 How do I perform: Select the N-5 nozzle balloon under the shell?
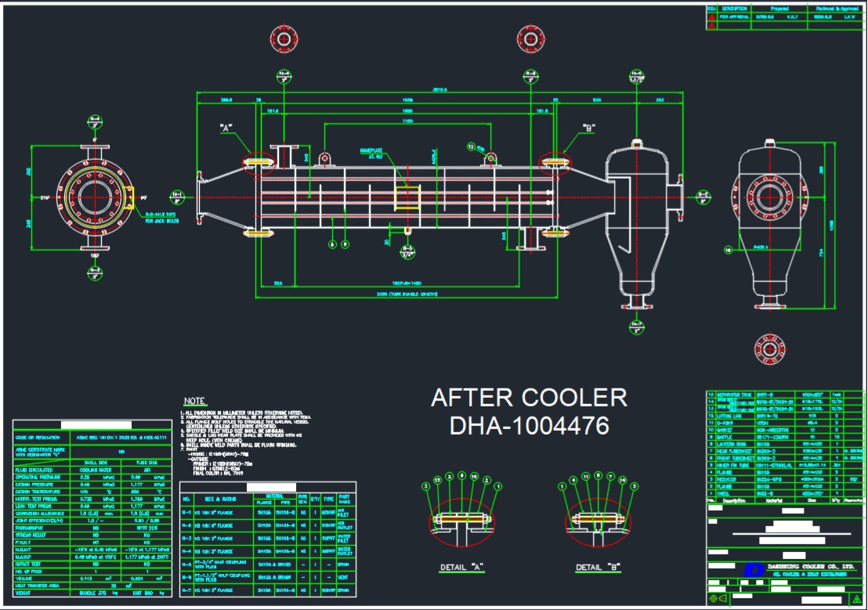point(407,252)
